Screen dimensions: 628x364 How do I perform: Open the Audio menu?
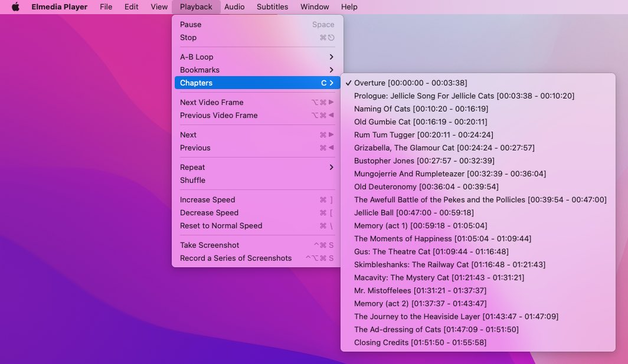tap(234, 6)
